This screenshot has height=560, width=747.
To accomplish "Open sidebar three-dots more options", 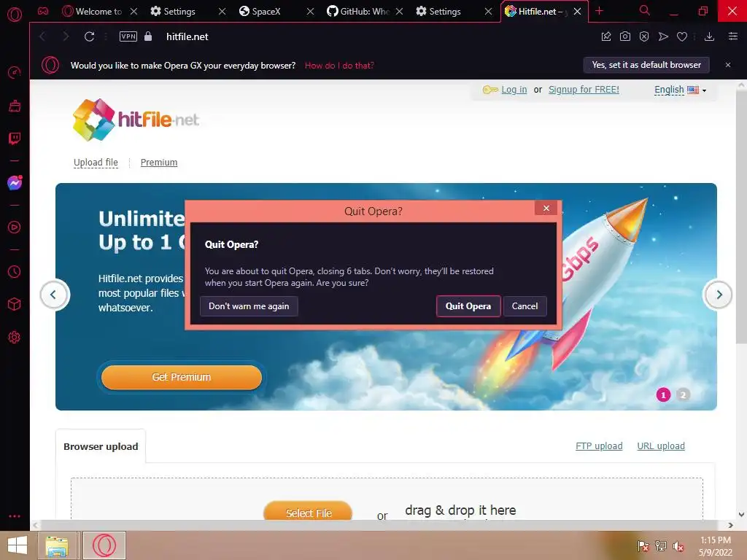I will (x=15, y=516).
